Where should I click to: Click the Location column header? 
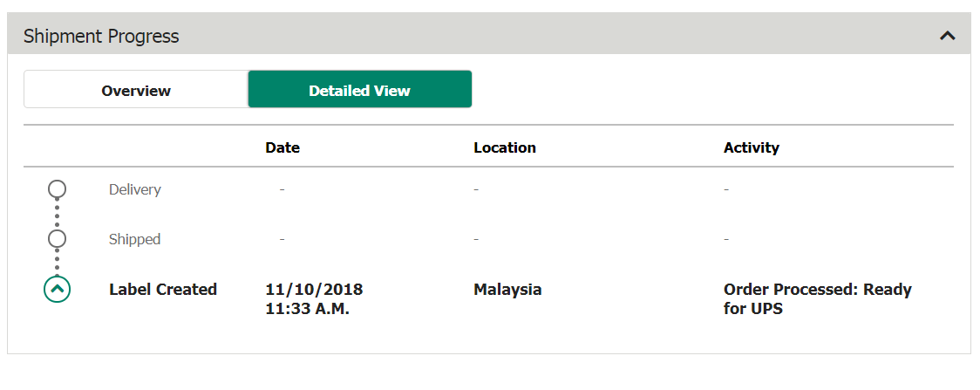pyautogui.click(x=505, y=148)
